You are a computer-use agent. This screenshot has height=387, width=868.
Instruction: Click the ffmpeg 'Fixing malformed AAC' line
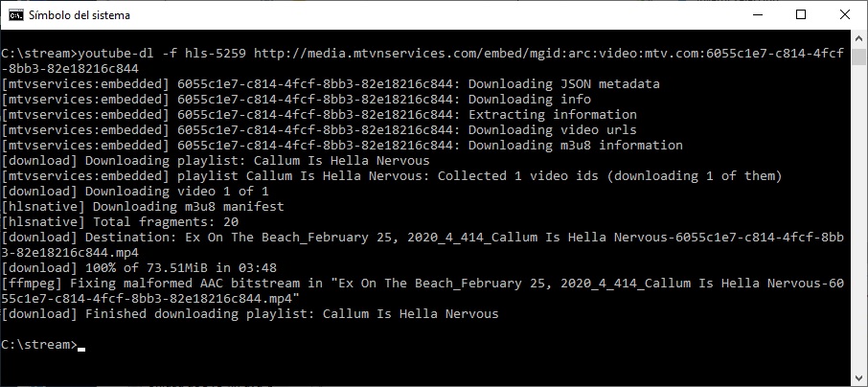pyautogui.click(x=423, y=291)
